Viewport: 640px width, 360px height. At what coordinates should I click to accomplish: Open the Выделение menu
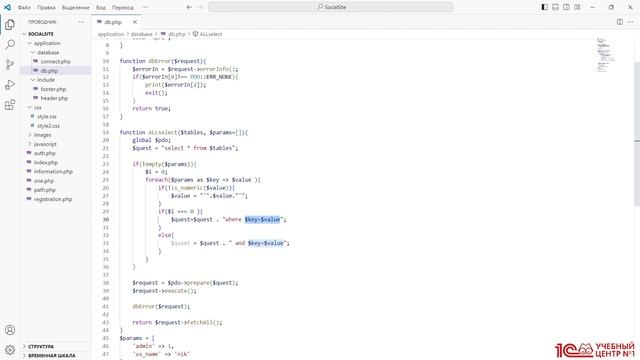[76, 7]
